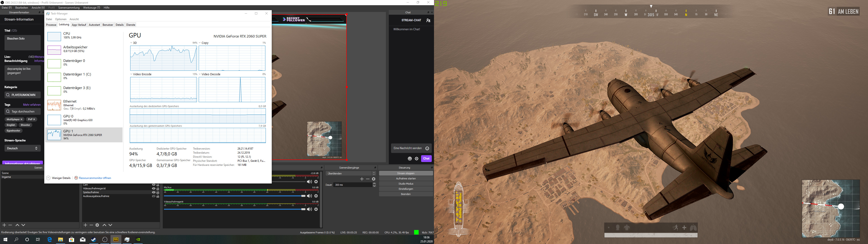The image size is (868, 244).
Task: Remove the selected scene with minus icon
Action: pos(10,225)
